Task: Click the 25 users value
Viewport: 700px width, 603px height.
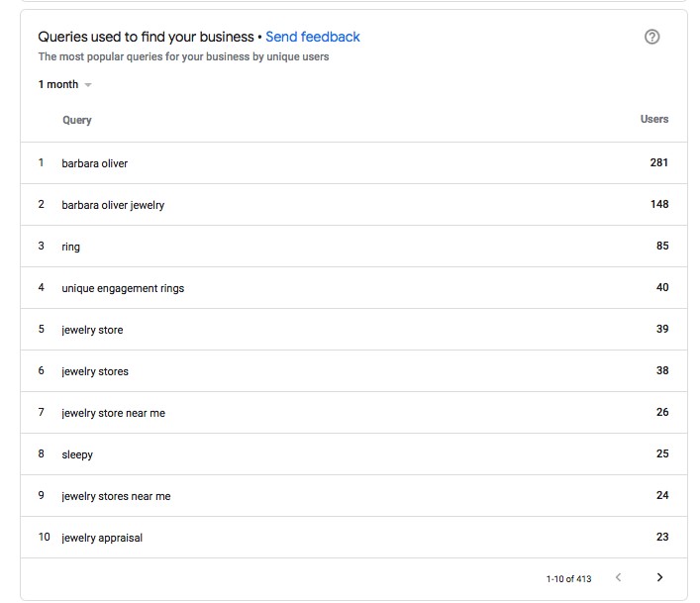Action: [x=662, y=453]
